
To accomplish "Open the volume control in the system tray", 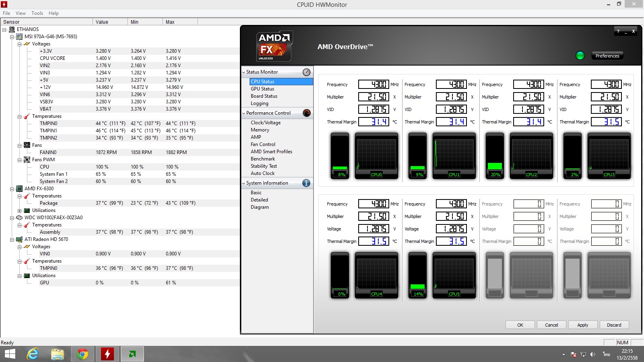I will pos(592,354).
